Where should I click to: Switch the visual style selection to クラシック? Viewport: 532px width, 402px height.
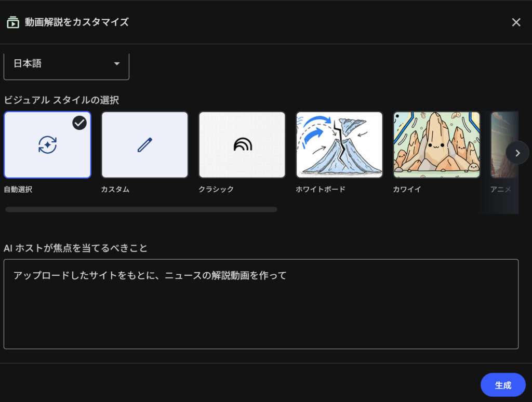[242, 144]
